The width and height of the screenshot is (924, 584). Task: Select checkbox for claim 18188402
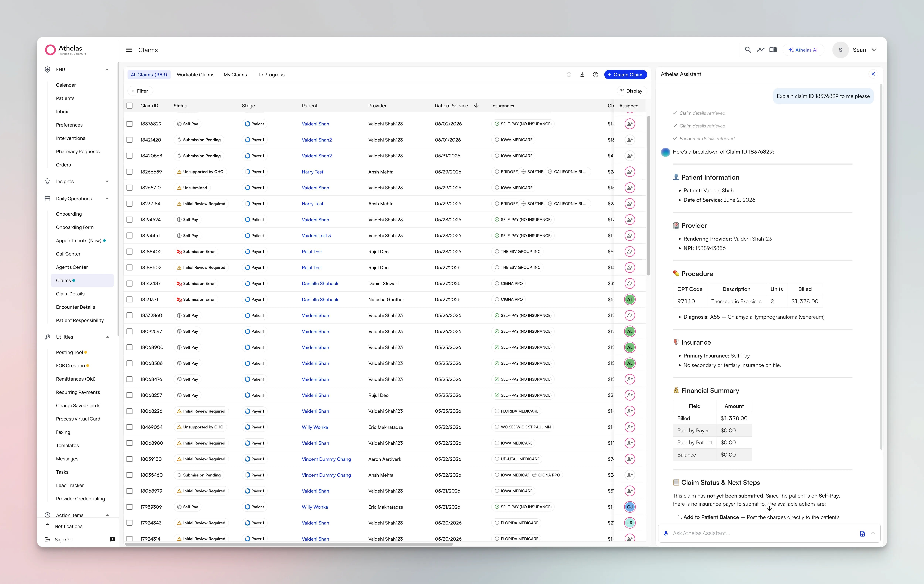tap(129, 251)
